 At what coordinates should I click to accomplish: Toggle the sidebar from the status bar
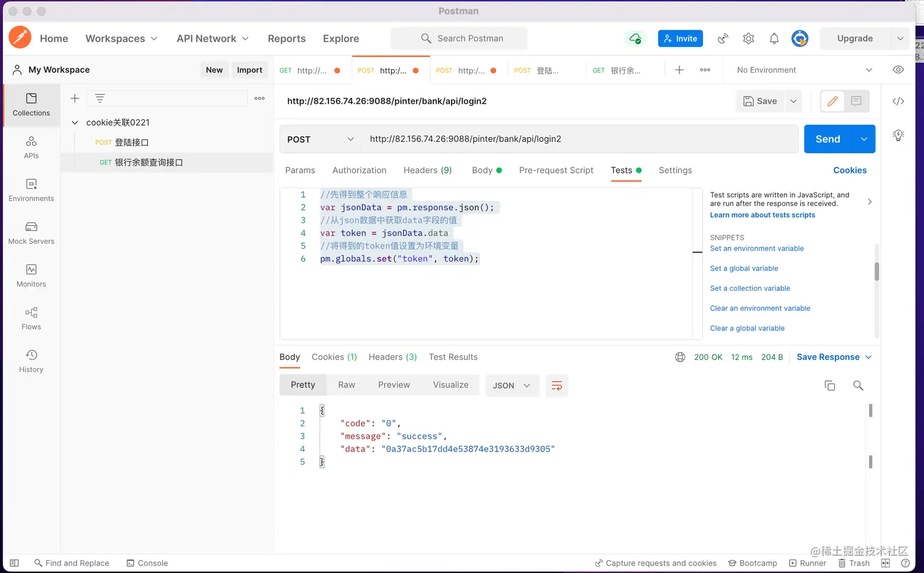click(x=15, y=563)
